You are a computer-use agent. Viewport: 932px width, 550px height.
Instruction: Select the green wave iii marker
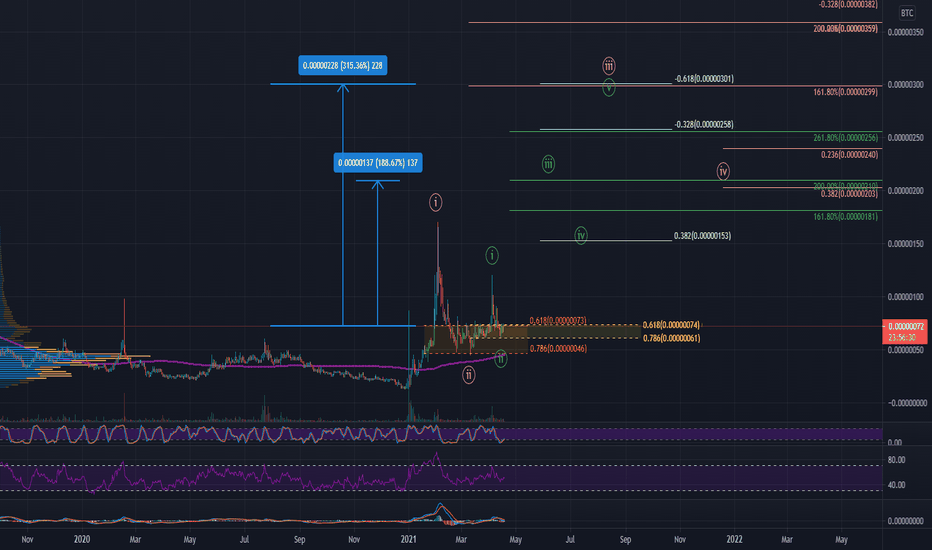[548, 164]
